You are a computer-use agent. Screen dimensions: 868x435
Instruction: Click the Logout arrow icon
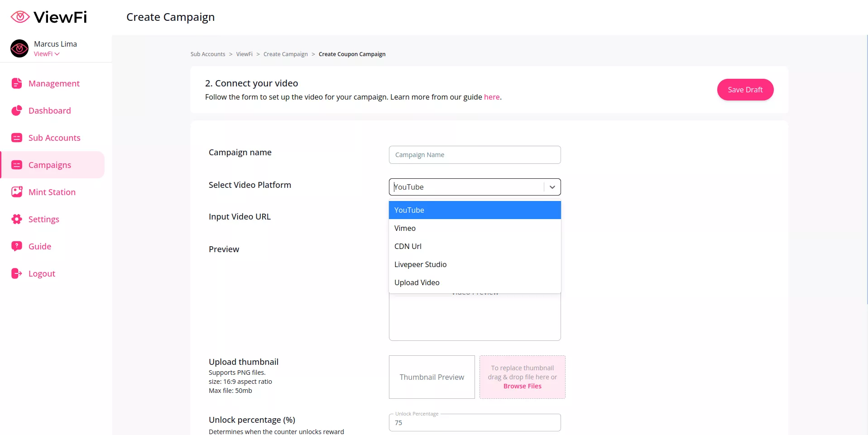coord(17,273)
